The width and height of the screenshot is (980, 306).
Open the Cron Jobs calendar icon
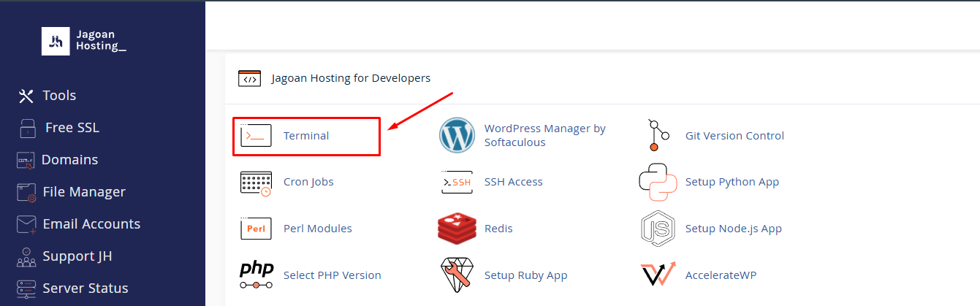tap(256, 182)
